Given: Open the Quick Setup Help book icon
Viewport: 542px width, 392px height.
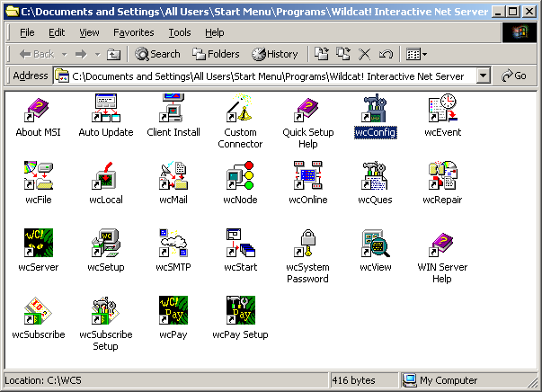Looking at the screenshot, I should tap(307, 110).
